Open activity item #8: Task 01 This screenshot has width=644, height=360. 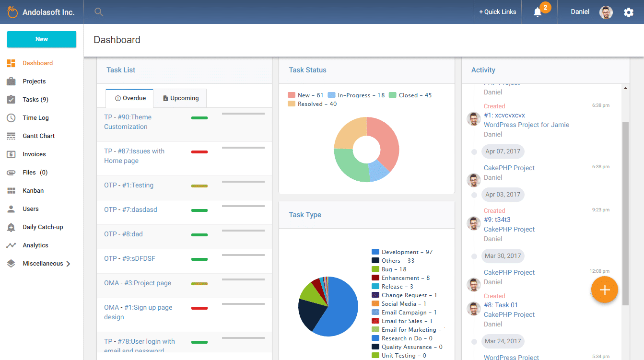click(x=501, y=305)
